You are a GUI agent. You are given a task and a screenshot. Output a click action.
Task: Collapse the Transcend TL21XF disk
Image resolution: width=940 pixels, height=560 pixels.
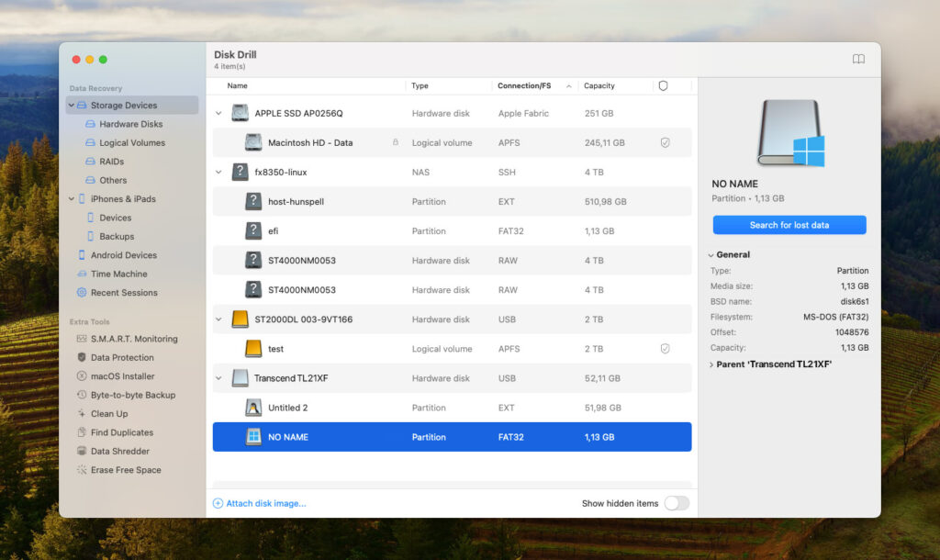[218, 377]
